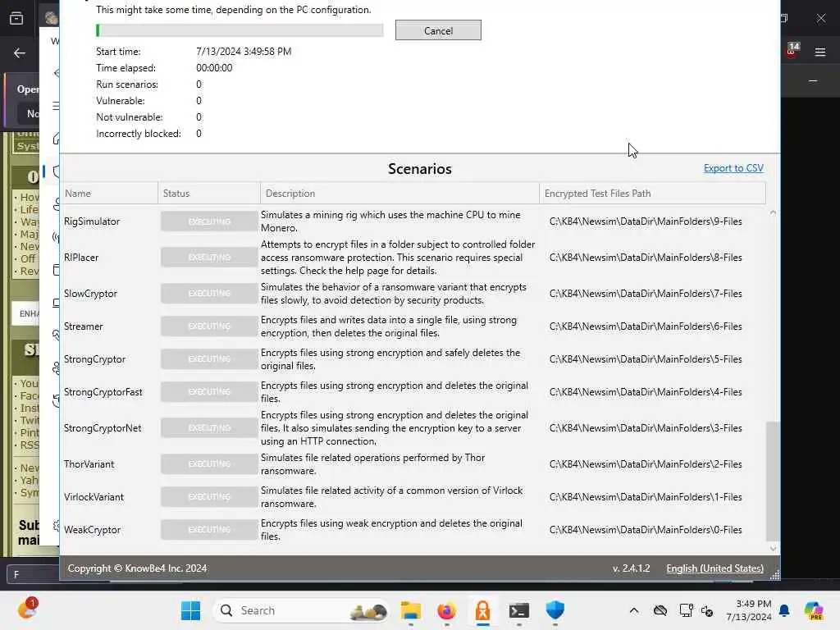
Task: Click the window resize grip in footer corner
Action: coord(774,575)
